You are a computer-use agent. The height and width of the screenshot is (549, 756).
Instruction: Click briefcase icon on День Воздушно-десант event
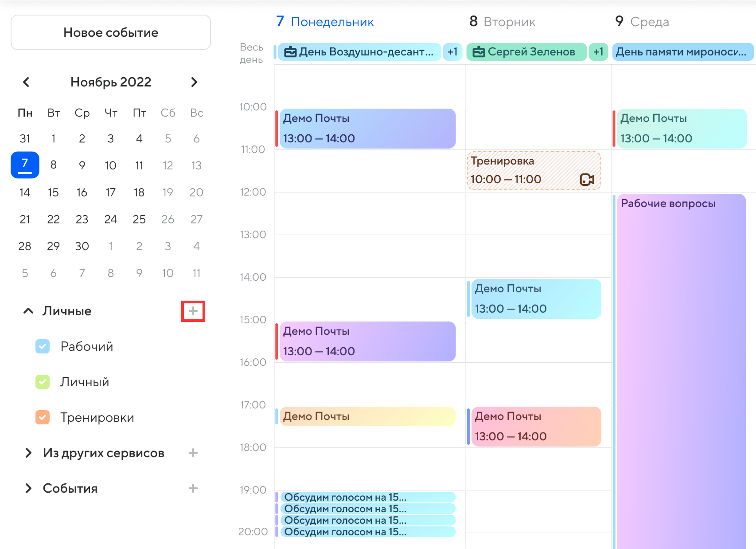290,52
